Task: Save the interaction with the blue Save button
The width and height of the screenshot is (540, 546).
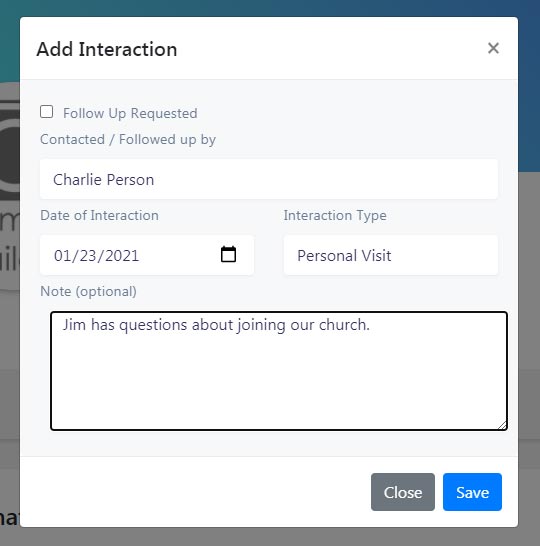Action: 472,492
